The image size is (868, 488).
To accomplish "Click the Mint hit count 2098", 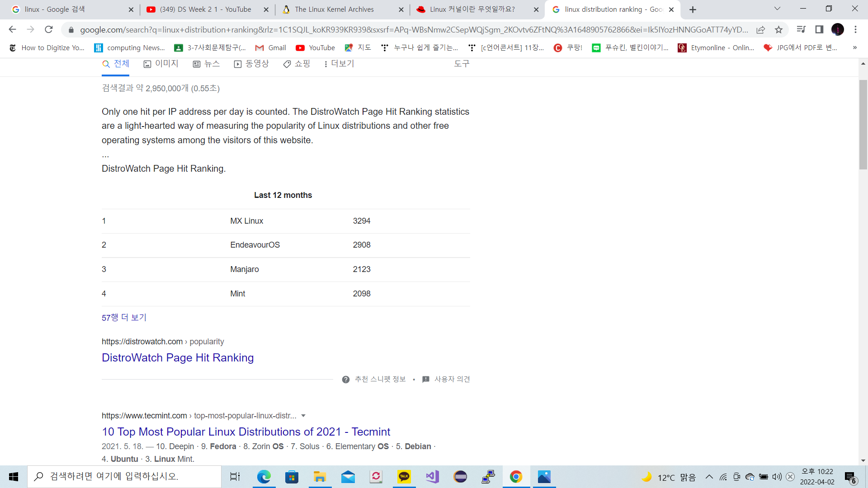I will (362, 294).
